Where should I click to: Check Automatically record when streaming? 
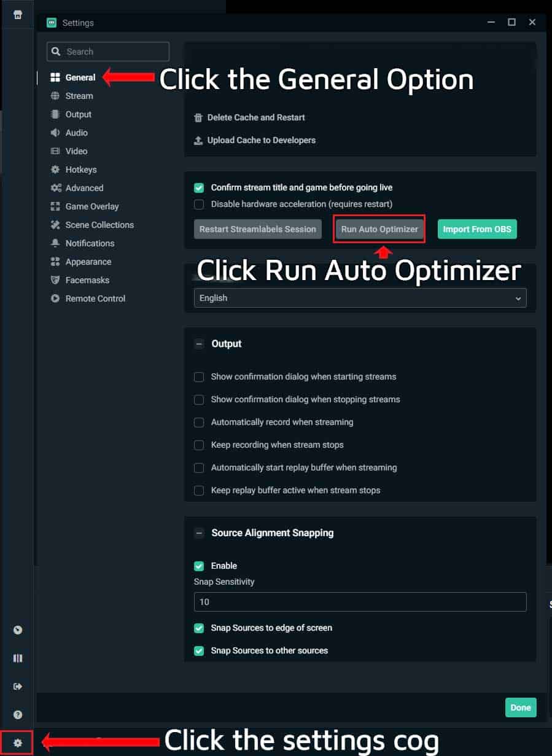[199, 423]
